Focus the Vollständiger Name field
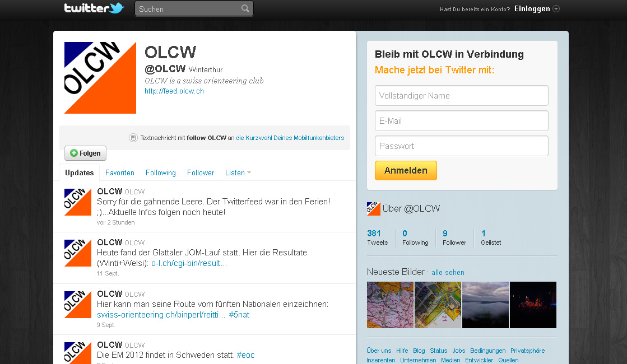Viewport: 627px width, 364px height. pos(462,96)
